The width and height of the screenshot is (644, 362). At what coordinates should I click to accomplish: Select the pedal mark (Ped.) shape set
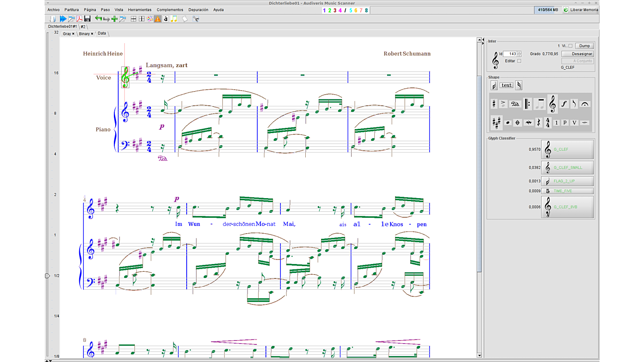515,104
